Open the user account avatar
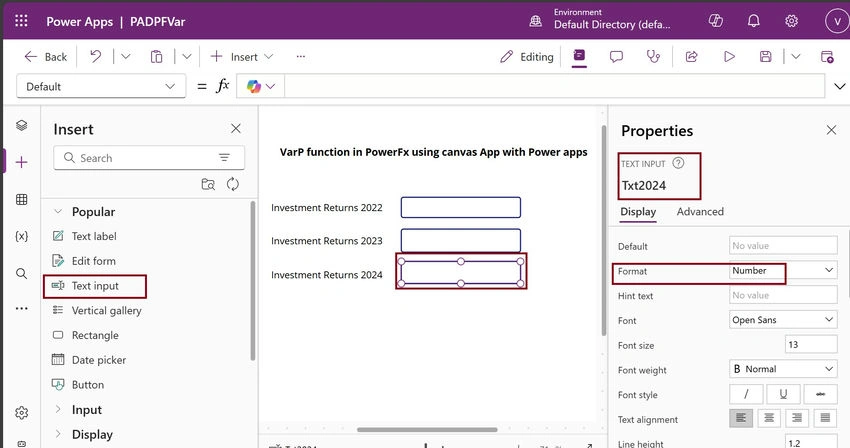This screenshot has width=850, height=448. (x=836, y=21)
